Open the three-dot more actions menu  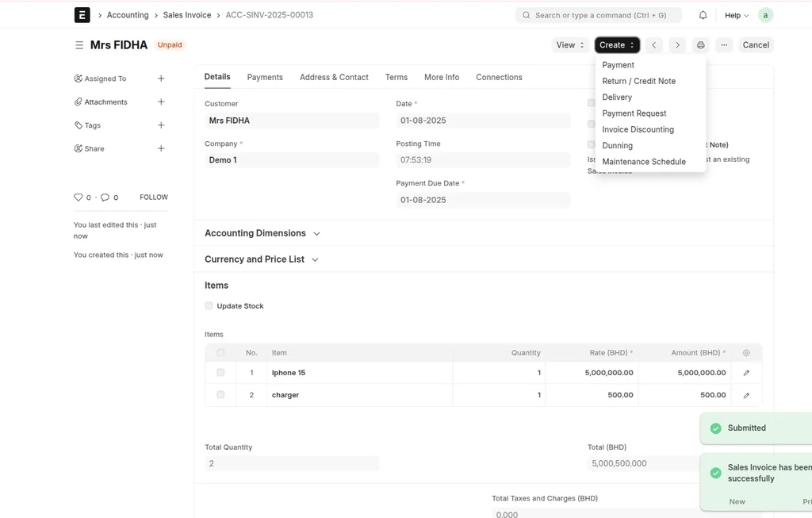click(x=724, y=45)
